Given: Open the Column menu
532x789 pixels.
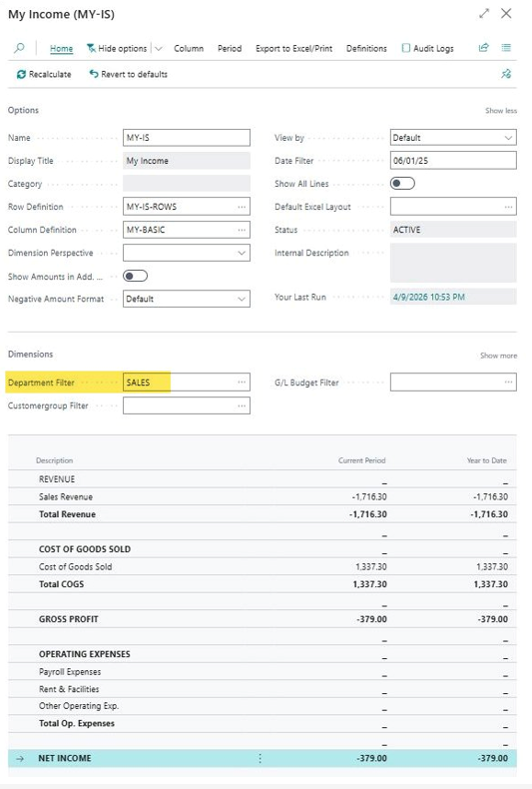Looking at the screenshot, I should pyautogui.click(x=189, y=48).
